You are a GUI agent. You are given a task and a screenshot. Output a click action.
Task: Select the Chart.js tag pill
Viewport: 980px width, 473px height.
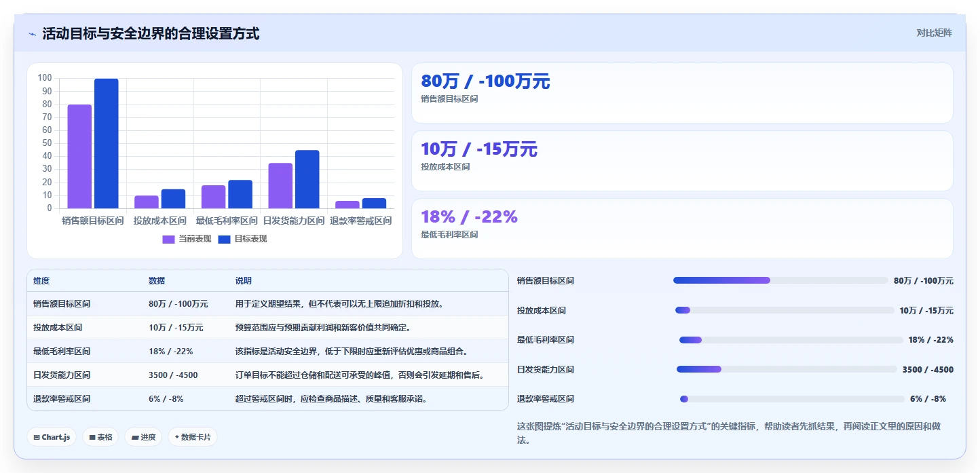click(x=52, y=437)
